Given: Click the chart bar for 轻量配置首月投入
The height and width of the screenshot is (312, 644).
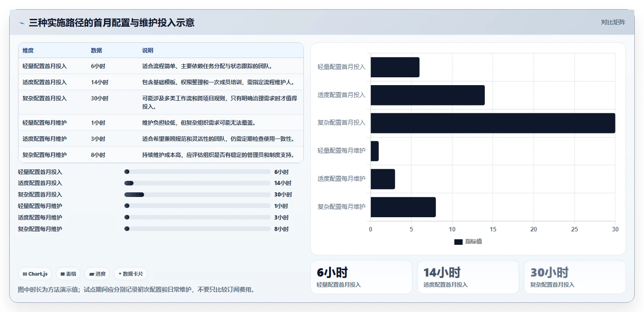Looking at the screenshot, I should (395, 67).
